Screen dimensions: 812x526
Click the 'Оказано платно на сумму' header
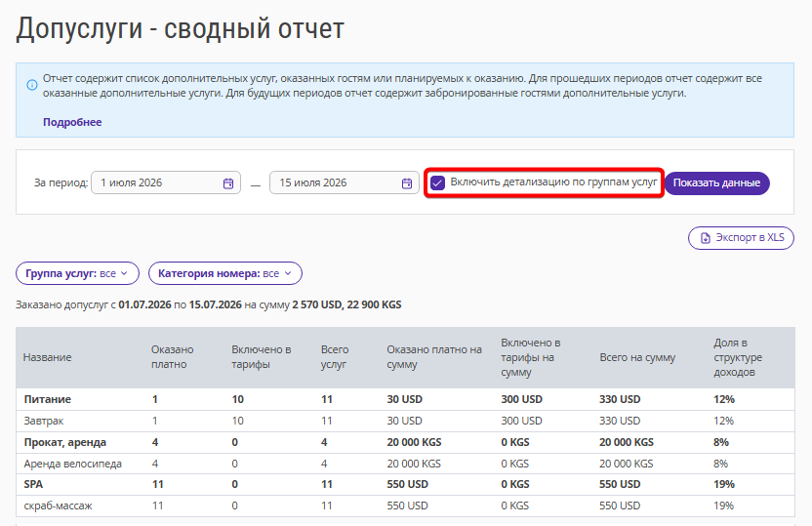434,357
